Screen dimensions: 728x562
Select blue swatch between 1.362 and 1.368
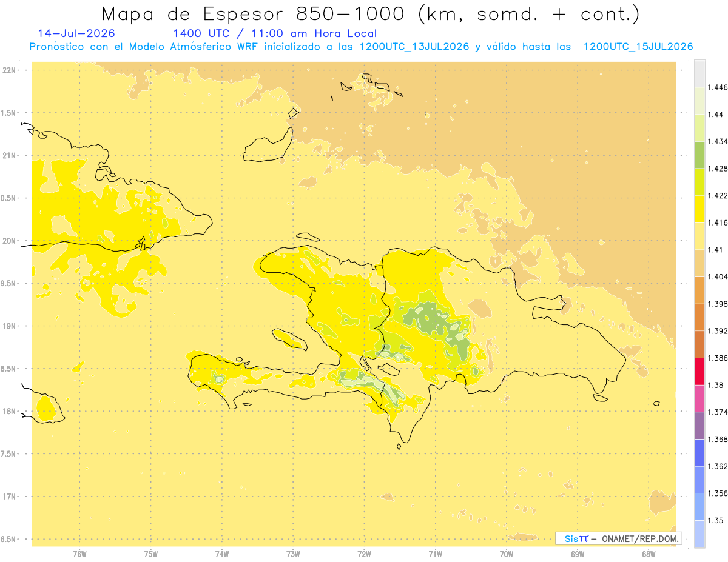pyautogui.click(x=699, y=452)
